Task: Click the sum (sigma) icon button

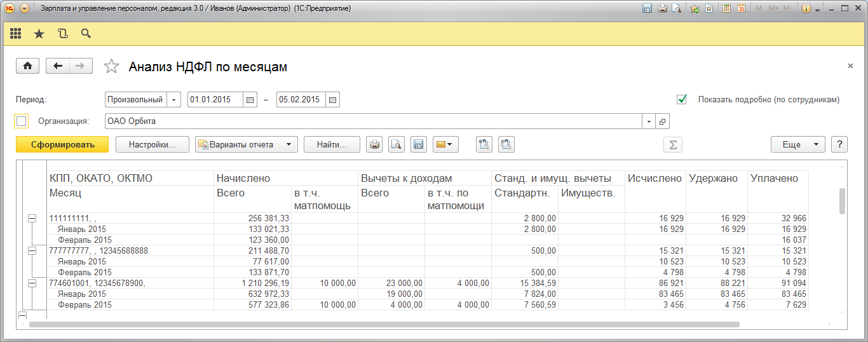Action: coord(672,144)
